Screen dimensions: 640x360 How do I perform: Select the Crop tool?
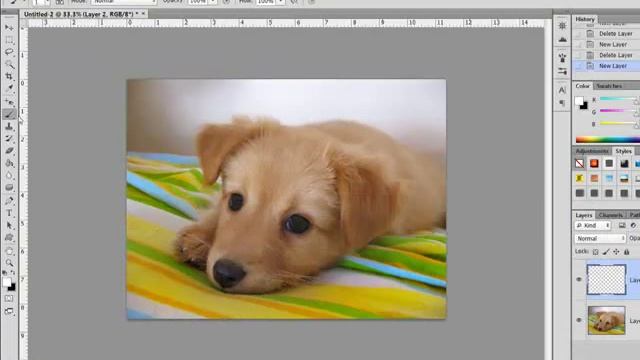pos(9,76)
